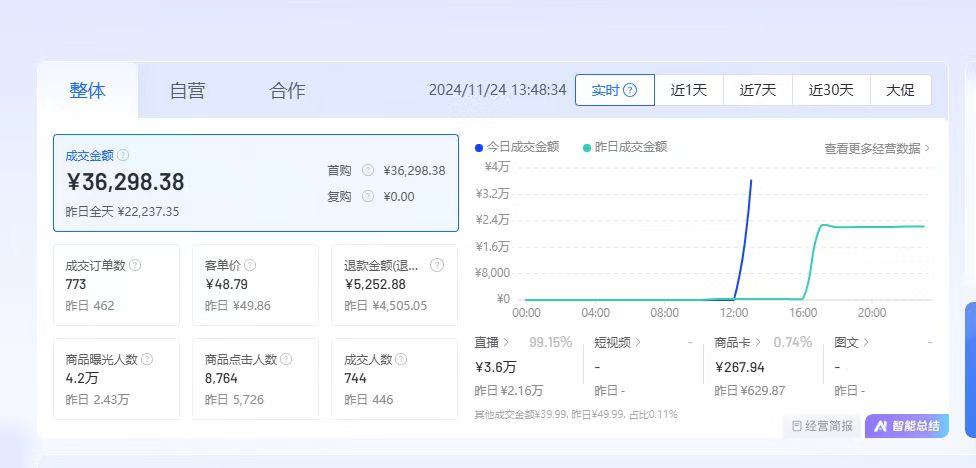The width and height of the screenshot is (976, 468).
Task: Select the 近1天 time range
Action: point(689,90)
